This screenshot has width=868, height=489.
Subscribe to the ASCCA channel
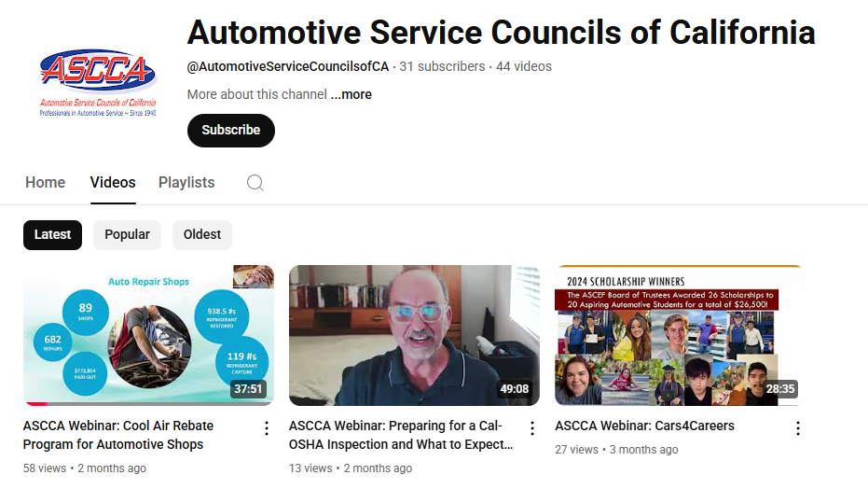pyautogui.click(x=231, y=130)
